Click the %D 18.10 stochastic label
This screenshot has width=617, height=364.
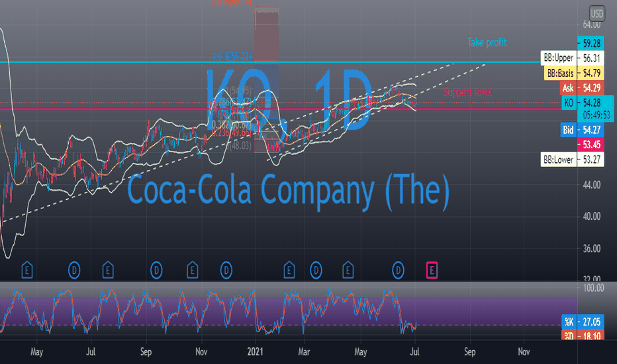pyautogui.click(x=583, y=336)
